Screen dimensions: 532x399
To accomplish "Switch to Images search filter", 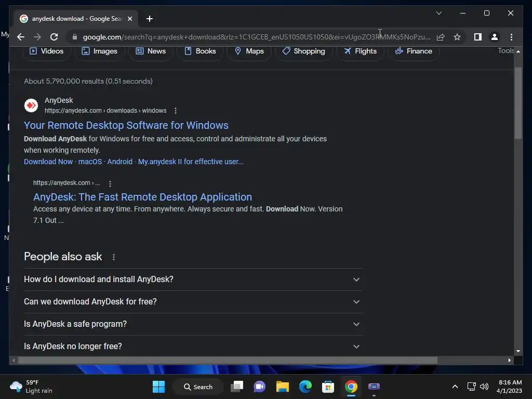I will [x=100, y=51].
